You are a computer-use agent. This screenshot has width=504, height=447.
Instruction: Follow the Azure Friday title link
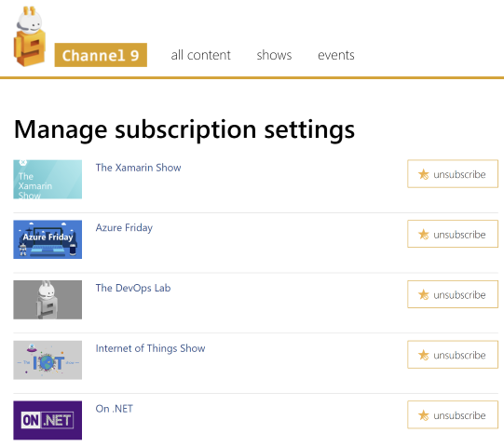pos(124,227)
